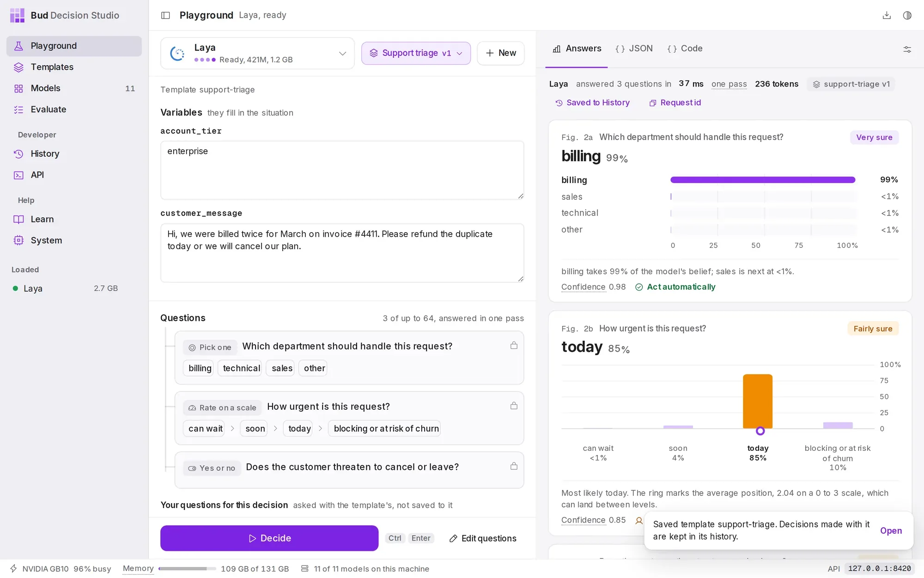Select the loaded Laya model row
Screen dimensions: 924x578
point(65,289)
